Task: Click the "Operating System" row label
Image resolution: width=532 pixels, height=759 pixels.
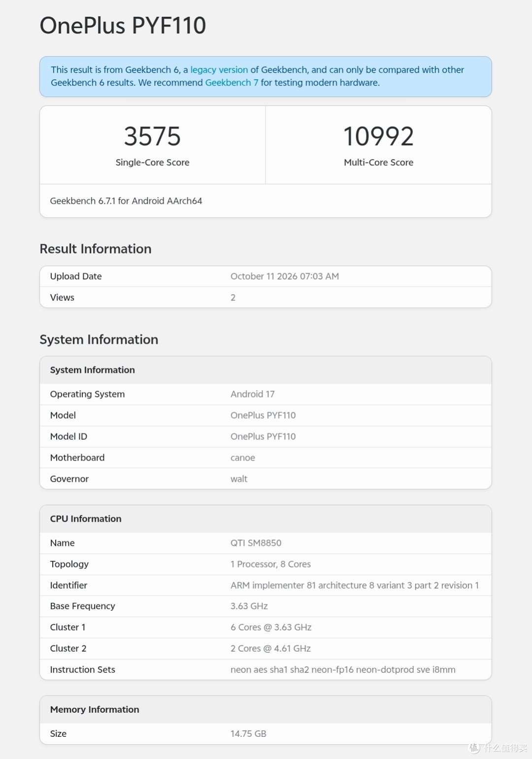Action: point(88,394)
